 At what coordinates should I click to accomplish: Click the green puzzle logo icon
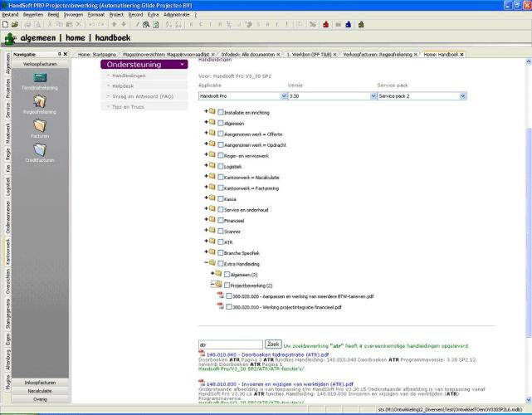[x=10, y=38]
